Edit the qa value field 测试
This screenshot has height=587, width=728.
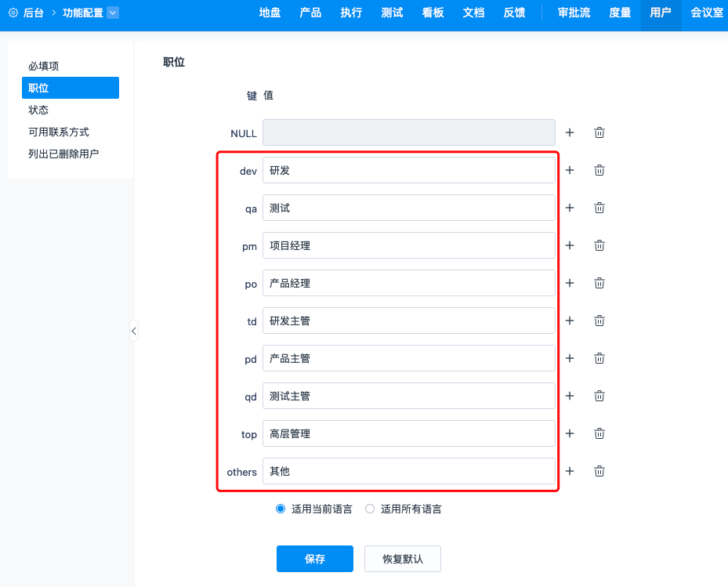(x=409, y=208)
